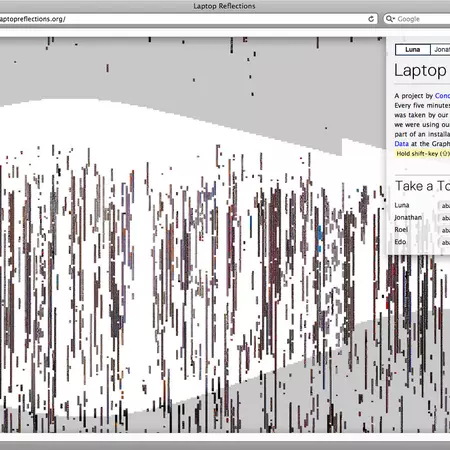Reload the page with the refresh icon
Screen dimensions: 450x450
tap(371, 19)
